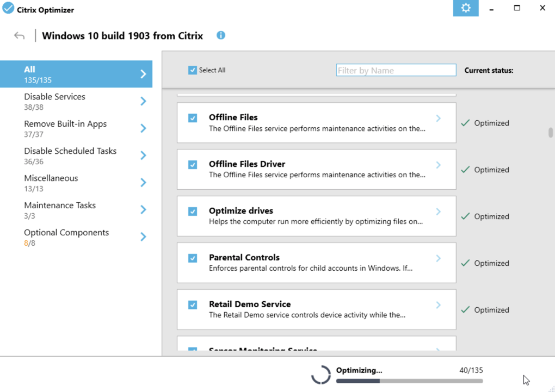This screenshot has width=555, height=392.
Task: Show template info via blue info icon
Action: click(221, 35)
